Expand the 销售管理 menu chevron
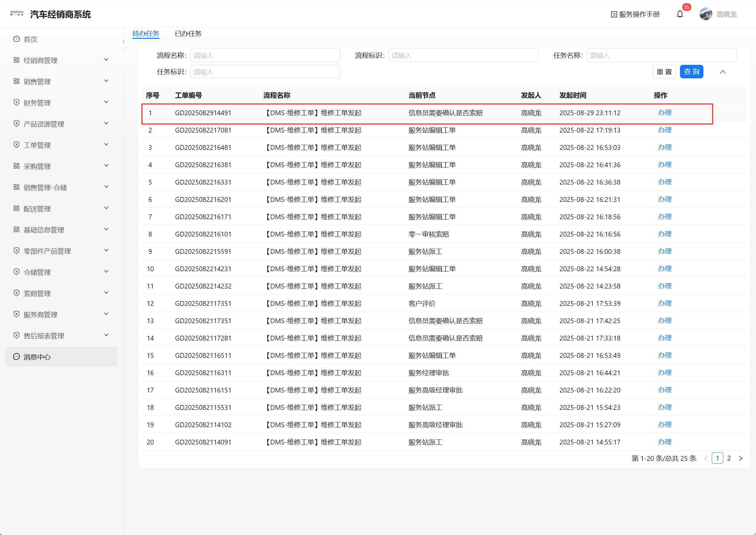 pyautogui.click(x=106, y=81)
